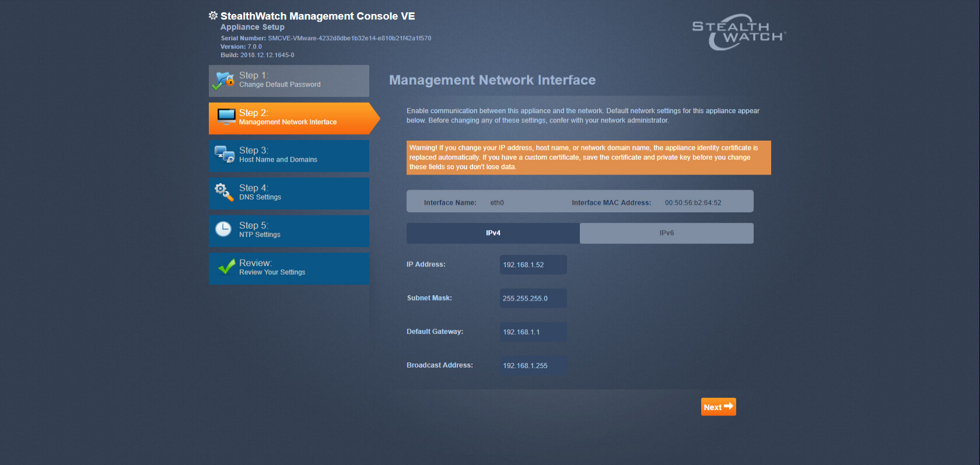Click the Step 2 monitor icon
This screenshot has height=465, width=980.
point(226,117)
